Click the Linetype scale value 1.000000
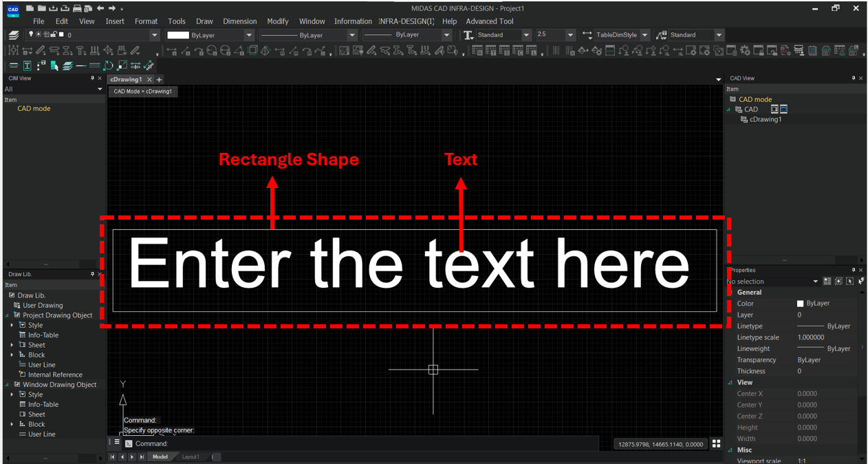Viewport: 868px width, 464px height. [810, 337]
